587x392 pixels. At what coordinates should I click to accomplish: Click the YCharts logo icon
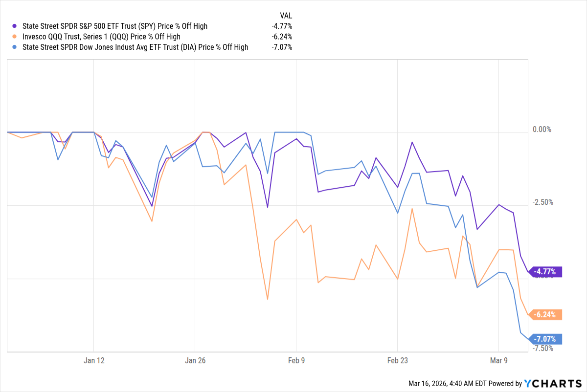(528, 384)
